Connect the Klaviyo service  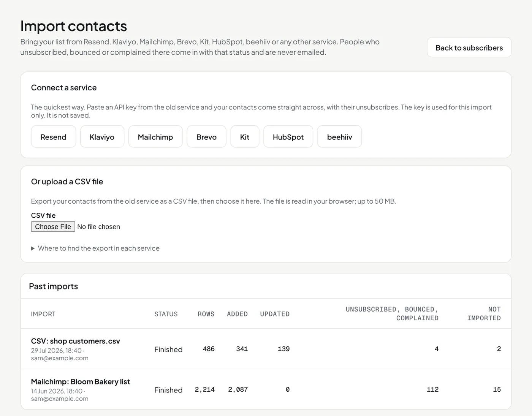pyautogui.click(x=102, y=137)
